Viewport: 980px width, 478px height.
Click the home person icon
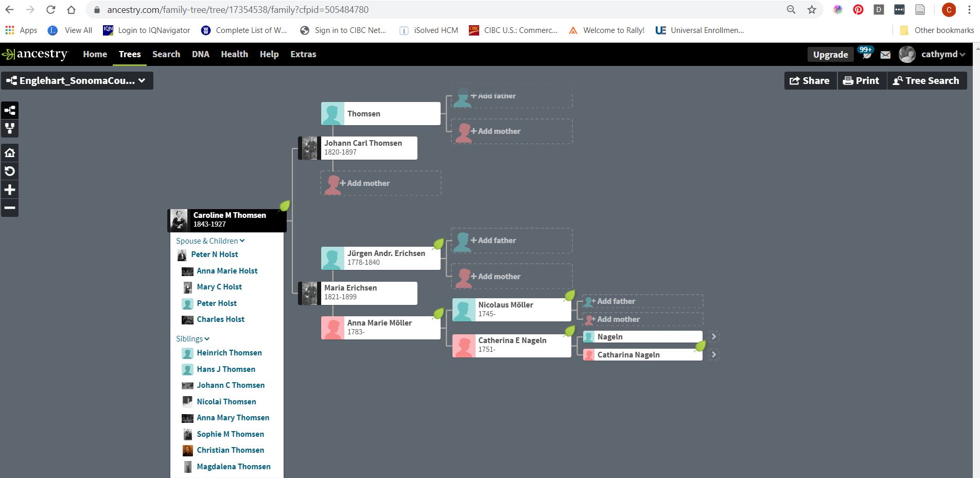click(10, 153)
